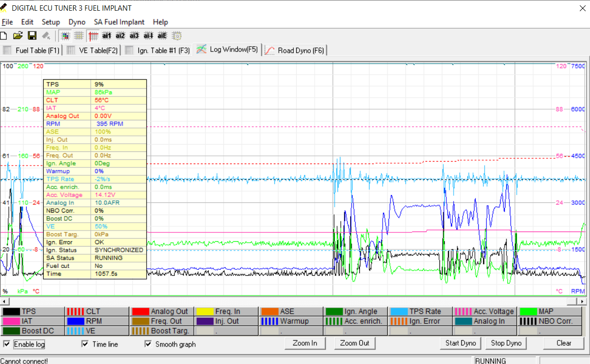Select the ai3 toolbar icon
Image resolution: width=590 pixels, height=364 pixels.
(x=135, y=35)
